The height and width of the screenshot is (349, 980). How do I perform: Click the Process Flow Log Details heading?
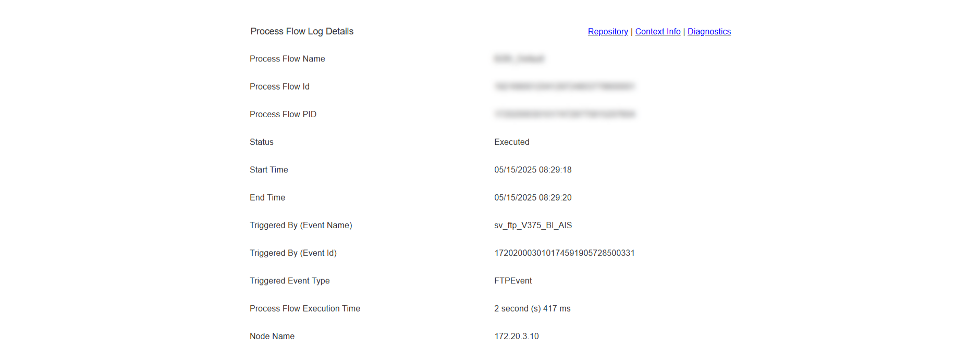click(302, 31)
